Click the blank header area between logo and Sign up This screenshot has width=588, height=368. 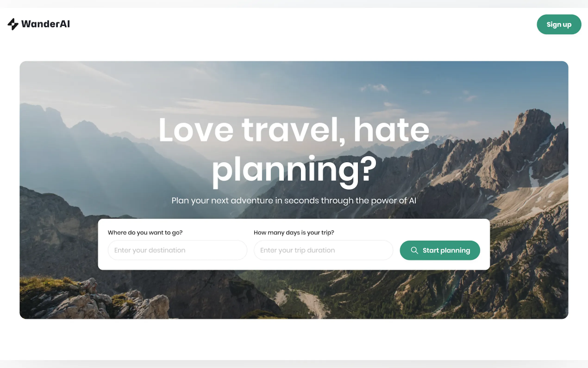coord(304,24)
